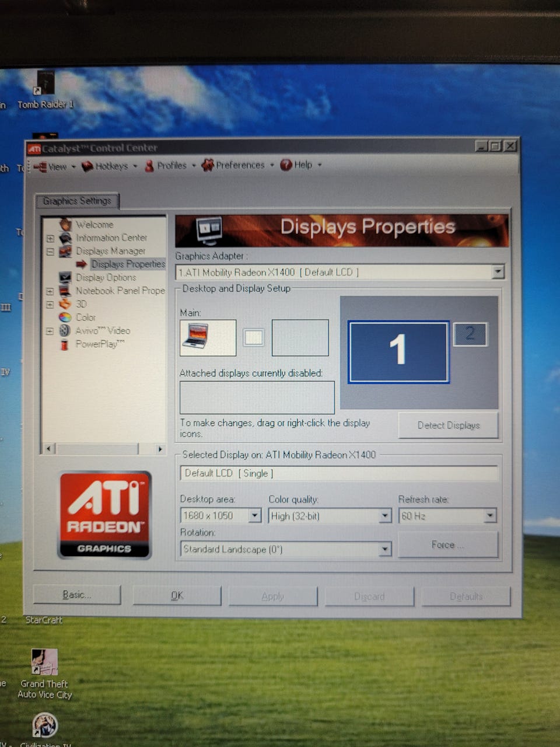
Task: Click the Avivo Video icon
Action: [x=65, y=330]
